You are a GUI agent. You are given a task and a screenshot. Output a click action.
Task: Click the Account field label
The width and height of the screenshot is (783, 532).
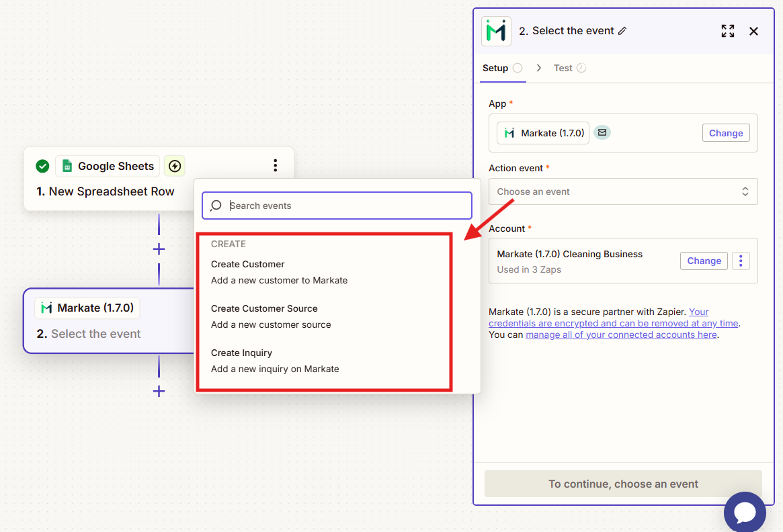(x=506, y=228)
